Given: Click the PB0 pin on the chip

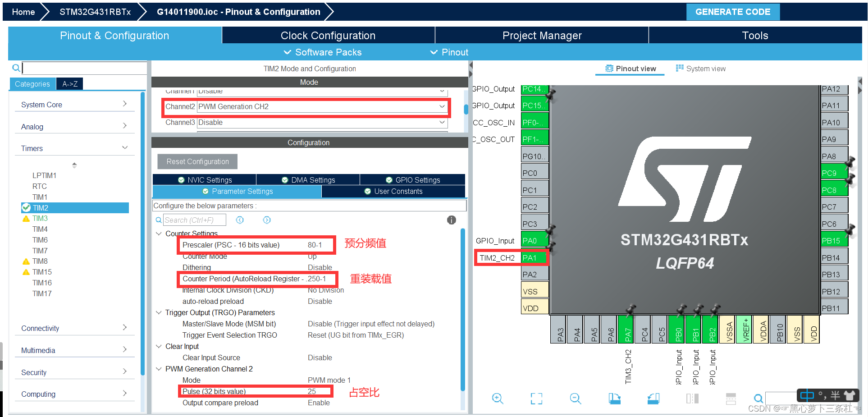Looking at the screenshot, I should [x=676, y=330].
